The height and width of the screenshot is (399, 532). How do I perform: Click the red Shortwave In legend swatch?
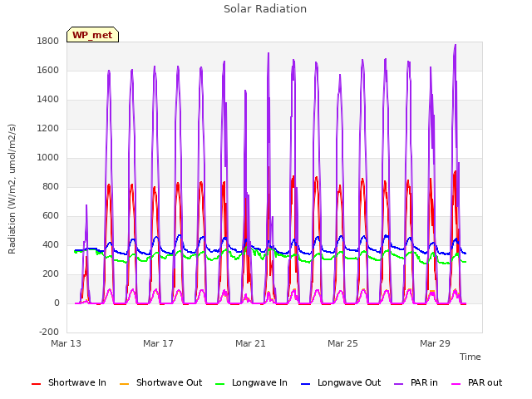pos(37,384)
